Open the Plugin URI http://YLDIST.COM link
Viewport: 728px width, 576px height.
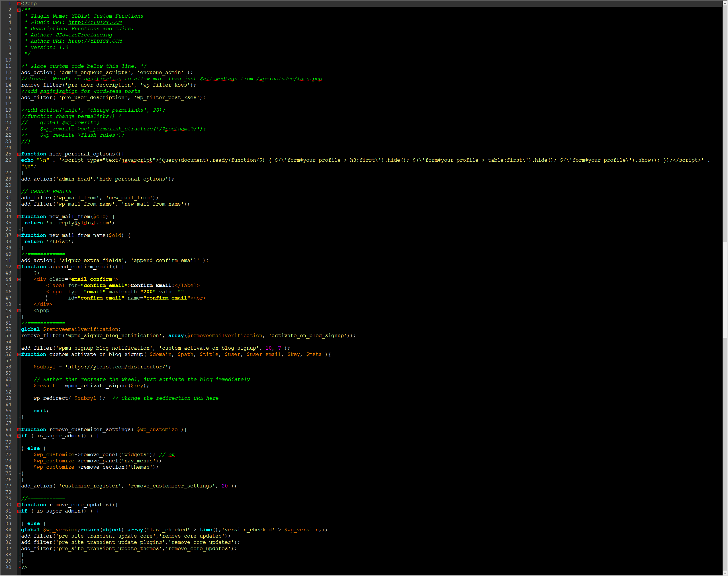click(x=95, y=22)
